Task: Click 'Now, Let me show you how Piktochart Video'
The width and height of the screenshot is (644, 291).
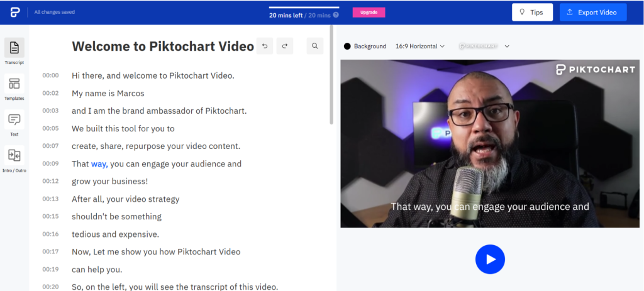Action: point(156,251)
